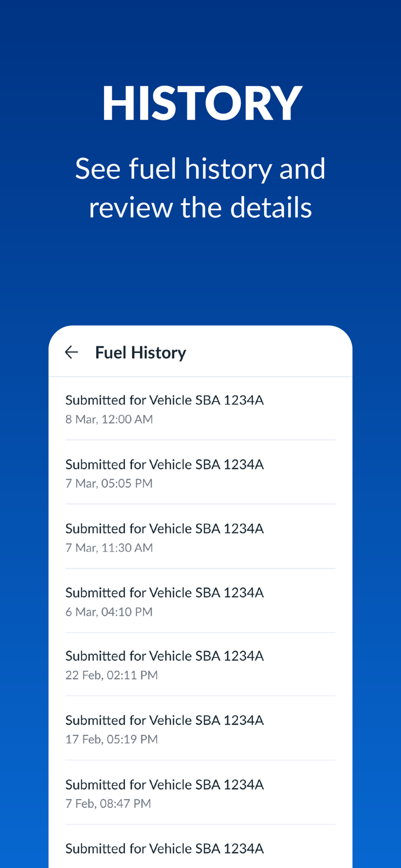Open the 22 Feb, 02:11 PM fuel record

pos(165,664)
